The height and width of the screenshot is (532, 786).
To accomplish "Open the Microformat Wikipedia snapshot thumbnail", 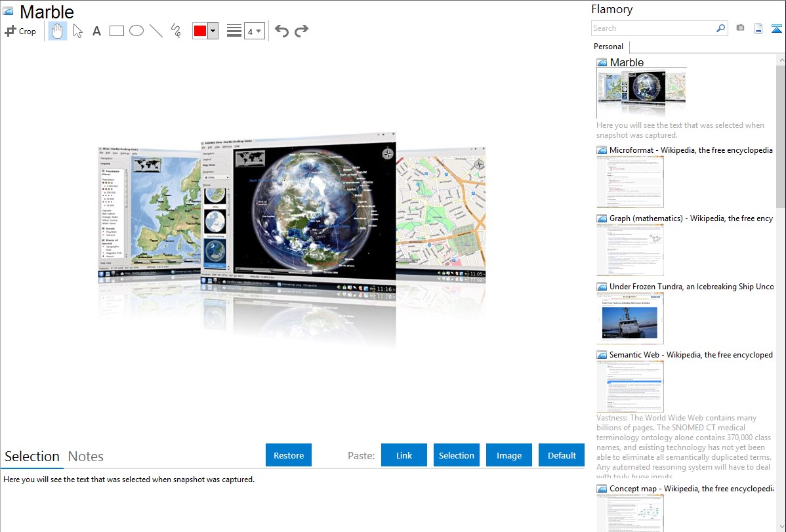I will 630,182.
